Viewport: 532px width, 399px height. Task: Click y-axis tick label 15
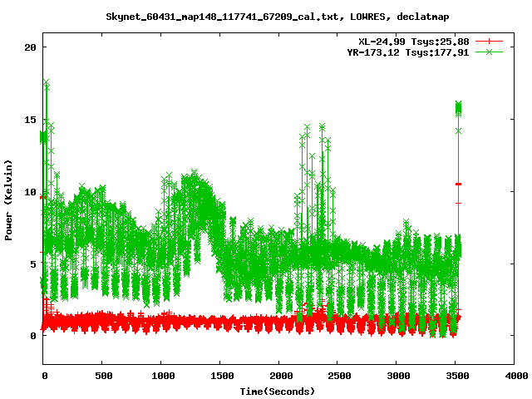[30, 120]
